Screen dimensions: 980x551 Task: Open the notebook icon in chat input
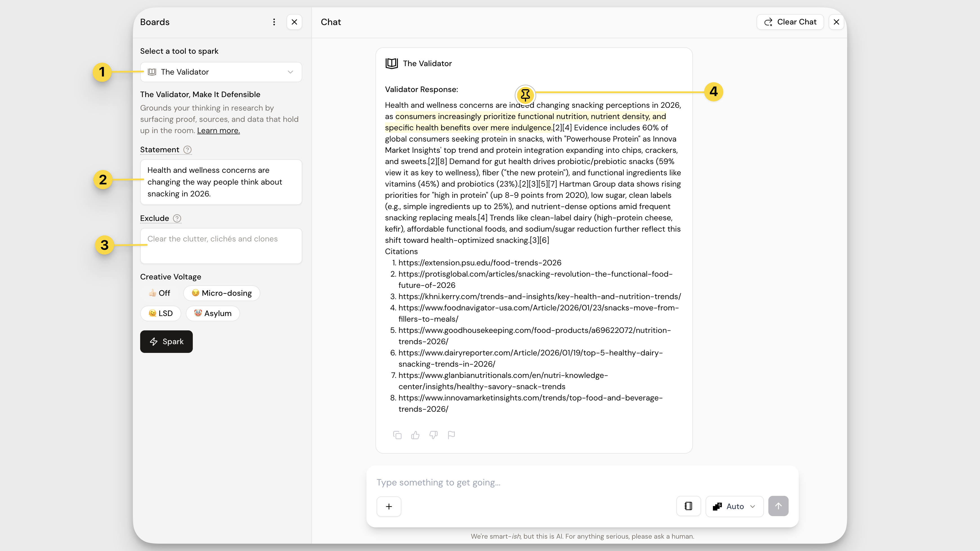(x=688, y=506)
